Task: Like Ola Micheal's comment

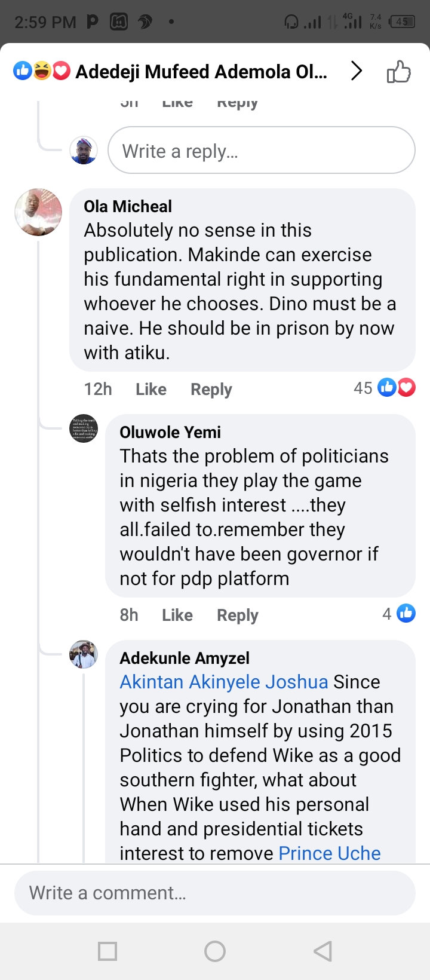Action: point(150,390)
